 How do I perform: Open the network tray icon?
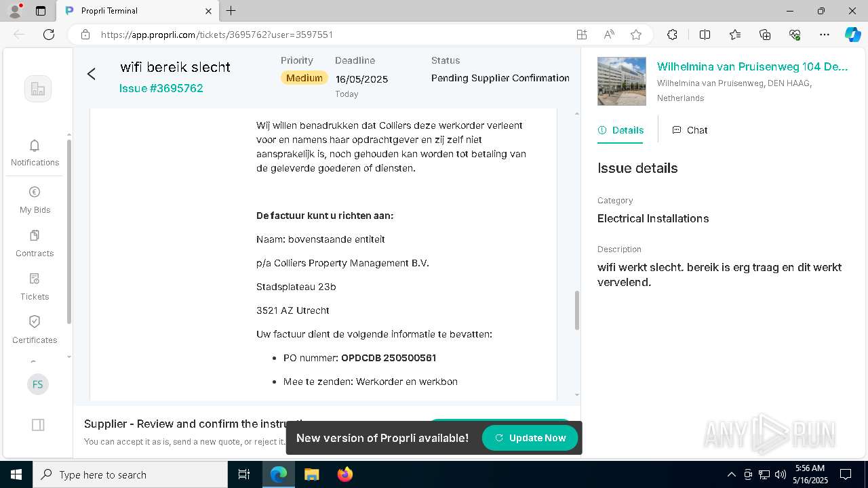pos(764,474)
